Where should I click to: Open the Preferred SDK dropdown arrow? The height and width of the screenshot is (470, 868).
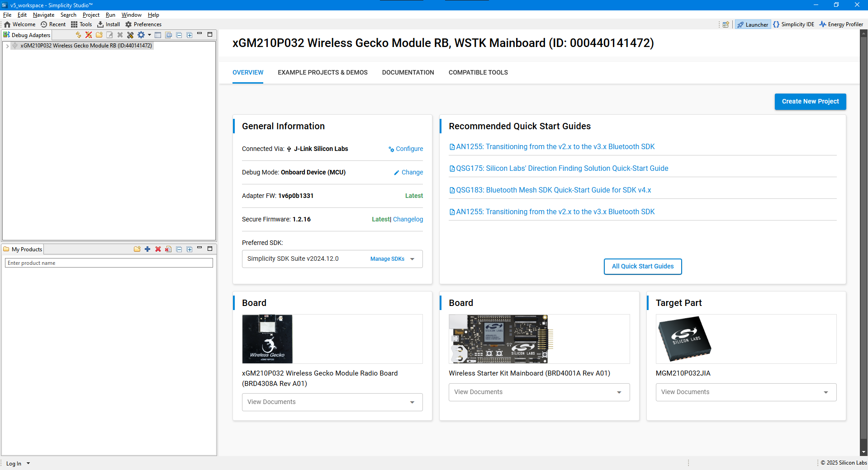(412, 259)
